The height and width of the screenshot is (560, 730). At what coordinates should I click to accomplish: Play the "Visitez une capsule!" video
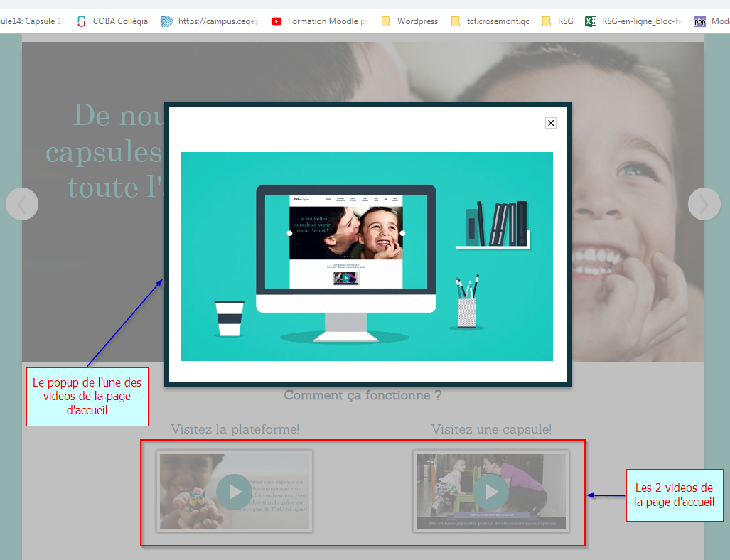pos(491,491)
